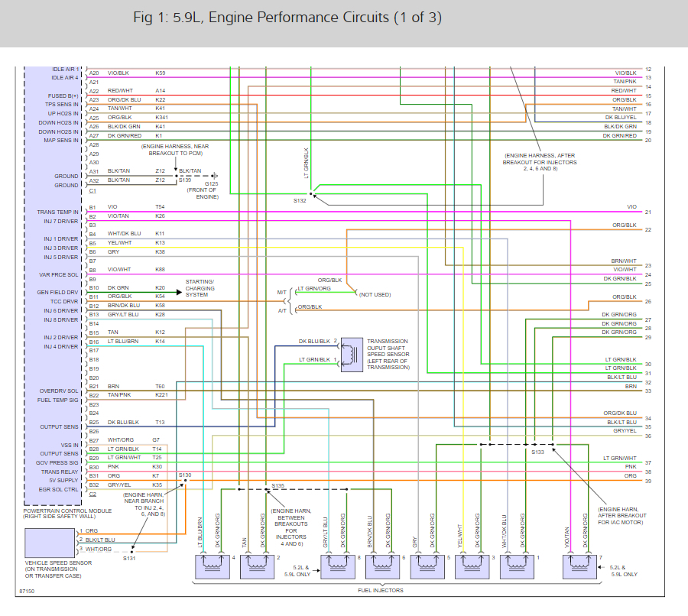Click the 'ENGINE HARN, AFTER BREAKOUT FOR IAC MOTOR' note
Image resolution: width=688 pixels, height=616 pixels.
[621, 516]
